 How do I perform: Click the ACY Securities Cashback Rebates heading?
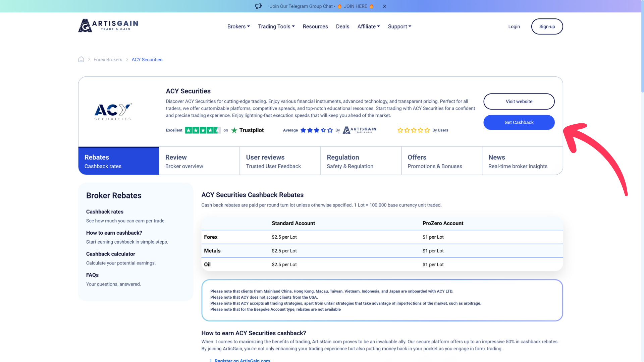click(252, 195)
